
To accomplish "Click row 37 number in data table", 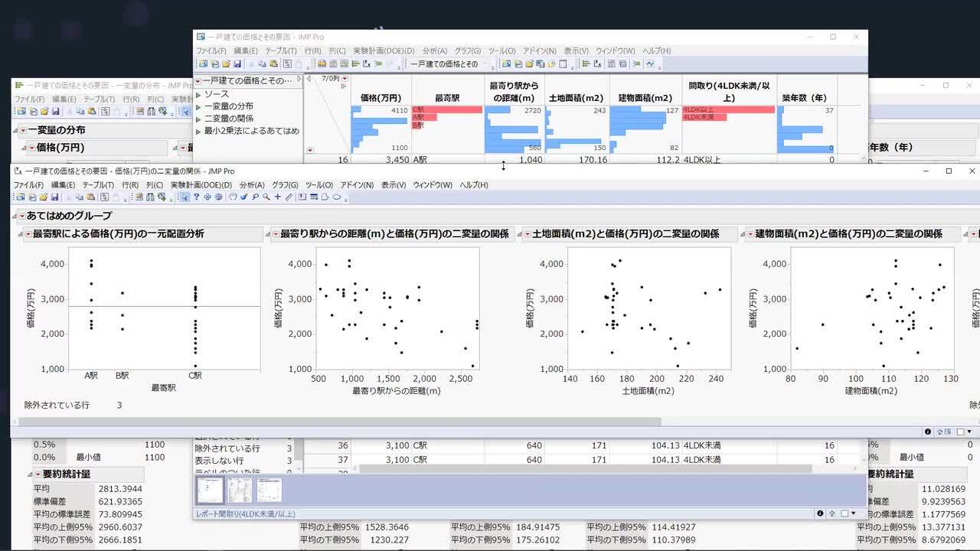I will (x=342, y=460).
